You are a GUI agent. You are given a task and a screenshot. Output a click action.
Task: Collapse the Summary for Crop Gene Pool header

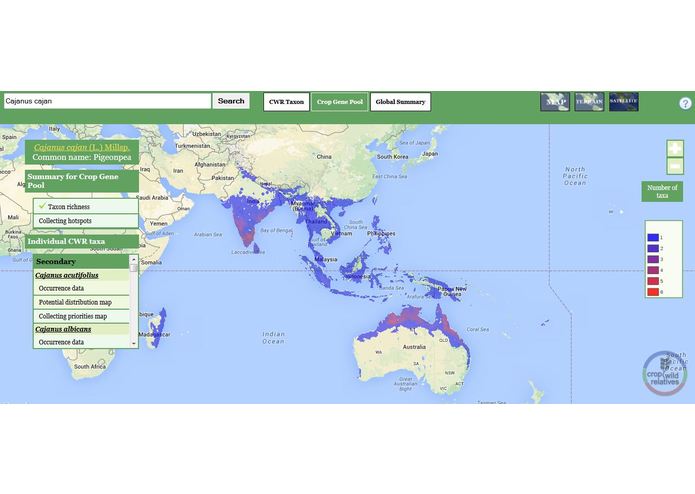[x=82, y=181]
